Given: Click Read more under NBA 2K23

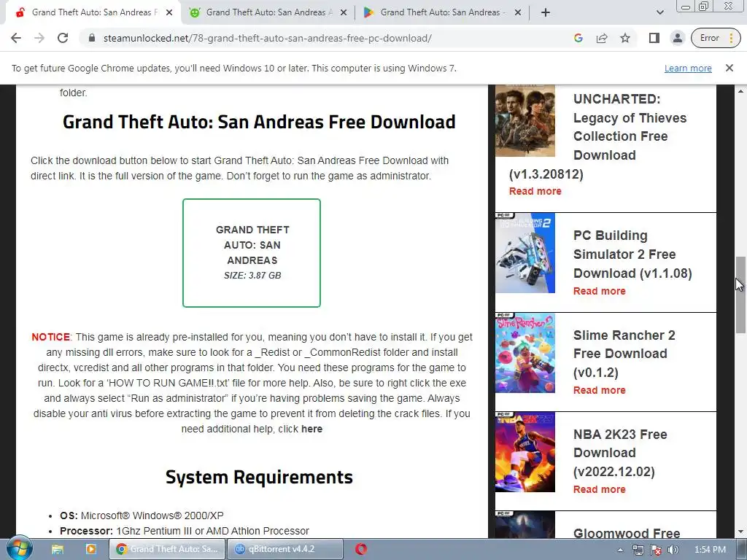Looking at the screenshot, I should [x=600, y=489].
